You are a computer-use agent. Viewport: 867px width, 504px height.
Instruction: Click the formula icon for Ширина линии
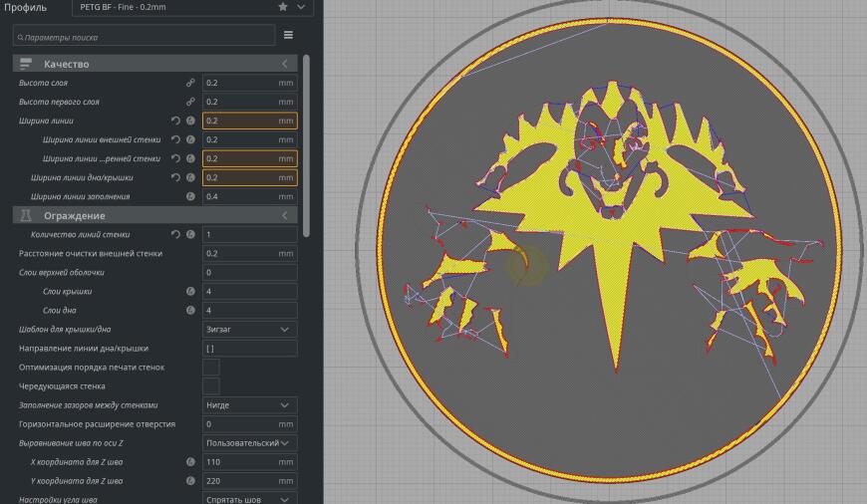point(190,121)
